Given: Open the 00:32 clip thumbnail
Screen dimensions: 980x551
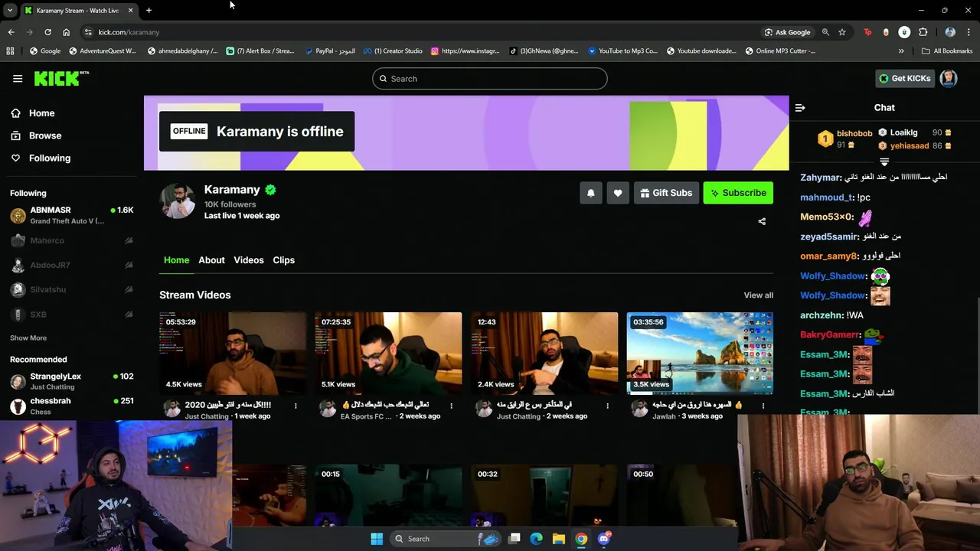Looking at the screenshot, I should pyautogui.click(x=544, y=495).
